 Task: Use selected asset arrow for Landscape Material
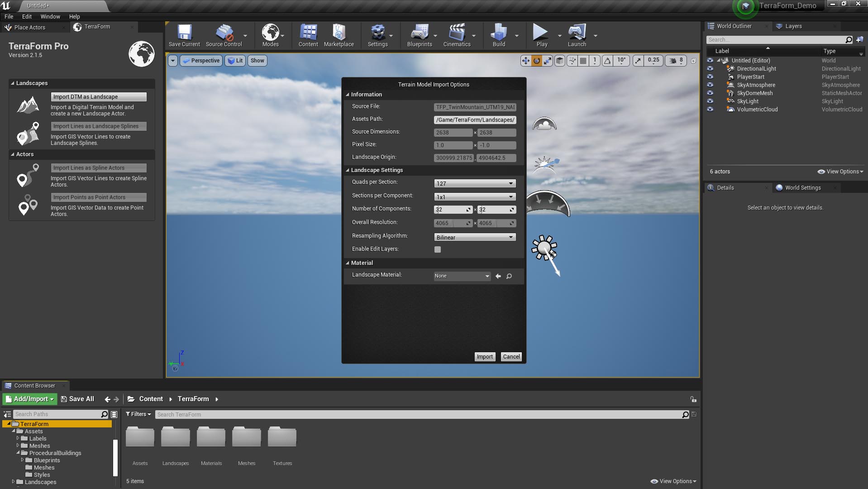point(498,276)
